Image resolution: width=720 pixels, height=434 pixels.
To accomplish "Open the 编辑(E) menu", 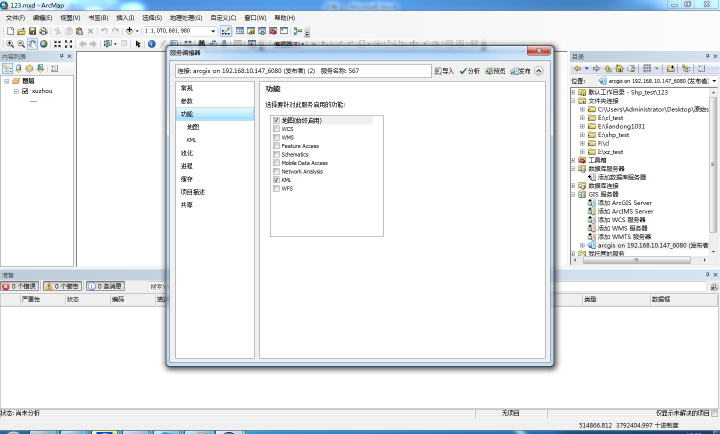I will 42,18.
